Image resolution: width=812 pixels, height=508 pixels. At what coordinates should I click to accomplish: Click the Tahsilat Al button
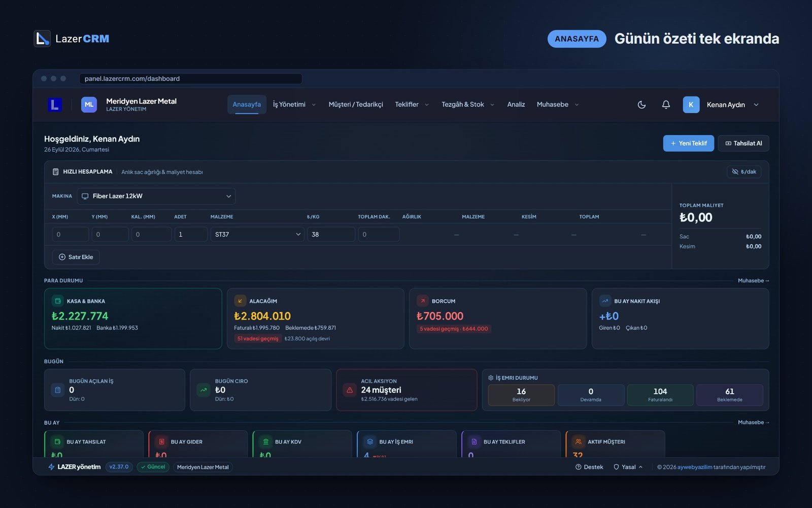point(743,143)
